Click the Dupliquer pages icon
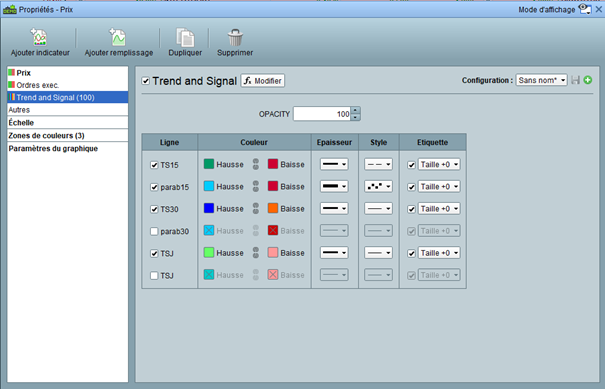Screen dimensions: 605x389 185,37
